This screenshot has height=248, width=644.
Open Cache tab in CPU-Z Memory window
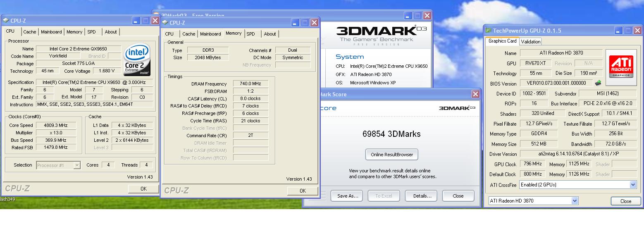coord(189,34)
